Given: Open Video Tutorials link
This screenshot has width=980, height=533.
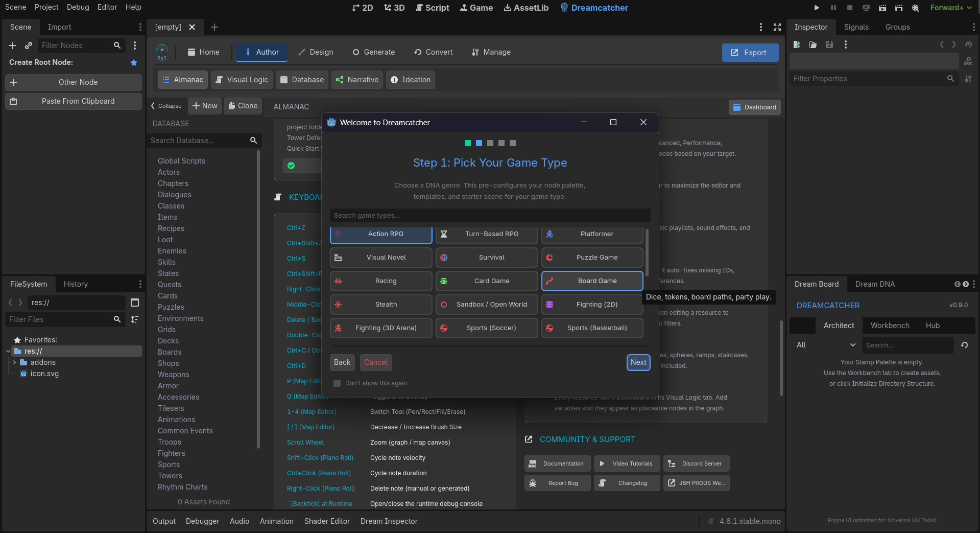Looking at the screenshot, I should (x=627, y=464).
